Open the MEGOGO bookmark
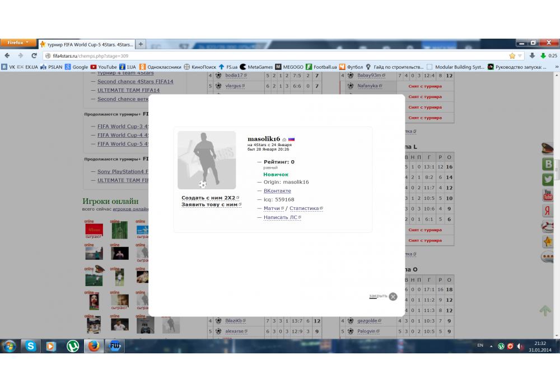This screenshot has width=560, height=392. click(289, 67)
